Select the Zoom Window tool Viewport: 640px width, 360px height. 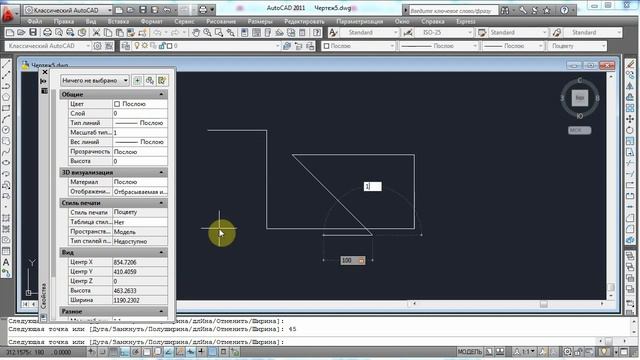tap(219, 33)
